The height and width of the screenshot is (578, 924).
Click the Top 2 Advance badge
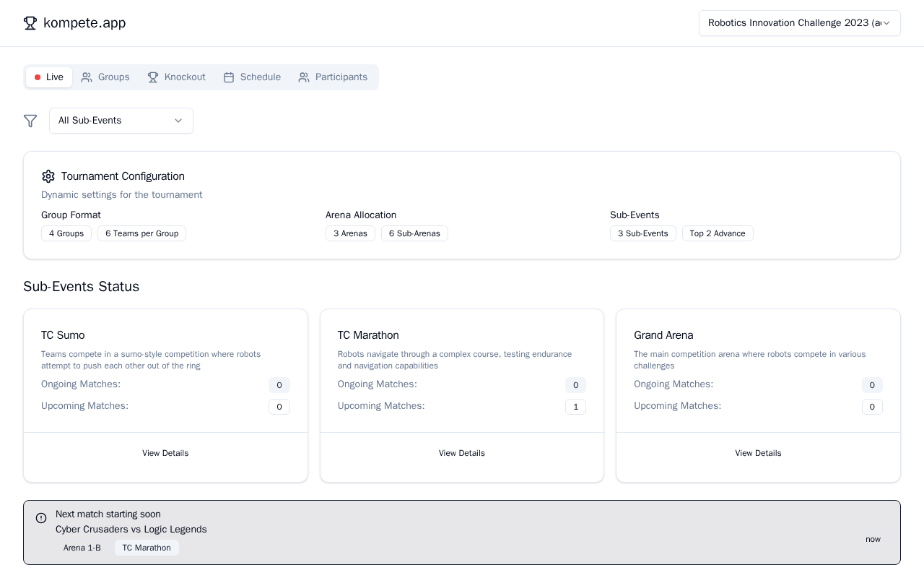[x=718, y=233]
